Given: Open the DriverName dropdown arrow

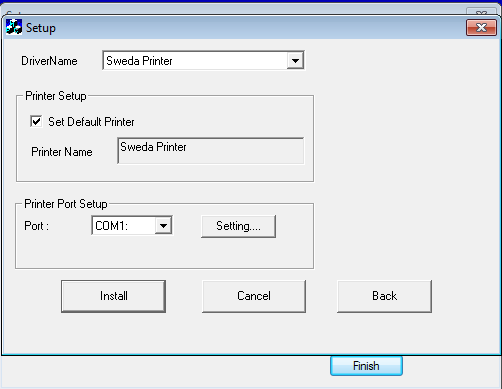Looking at the screenshot, I should coord(295,61).
